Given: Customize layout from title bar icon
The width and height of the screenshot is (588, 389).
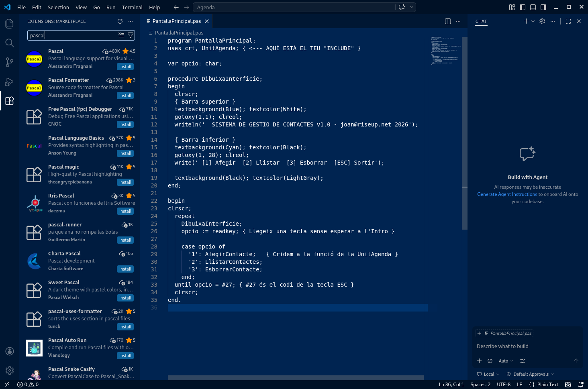Looking at the screenshot, I should coord(512,7).
